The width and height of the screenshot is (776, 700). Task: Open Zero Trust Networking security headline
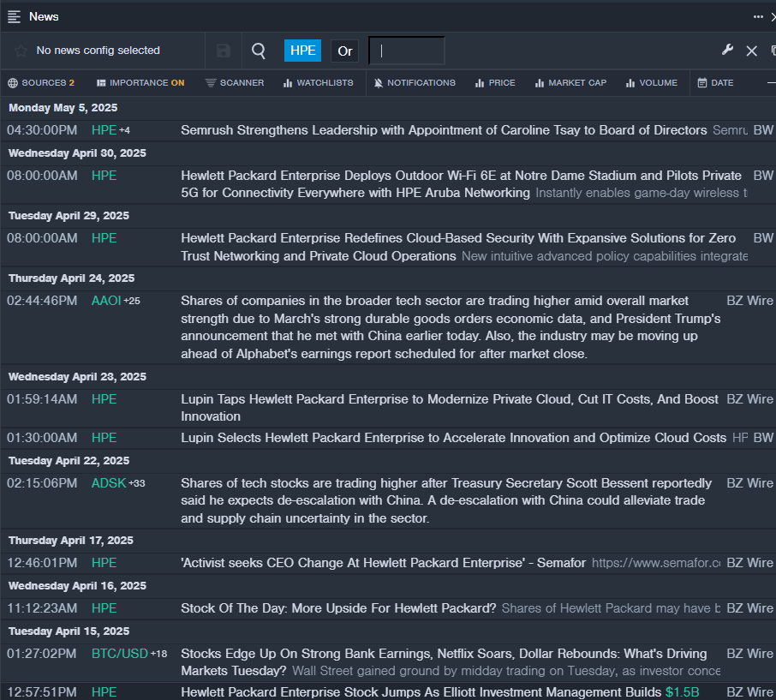click(458, 247)
